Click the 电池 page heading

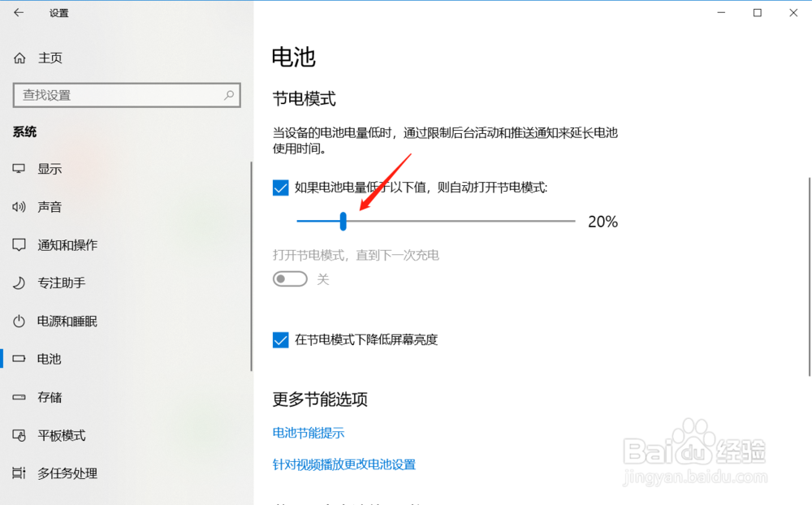pyautogui.click(x=292, y=57)
